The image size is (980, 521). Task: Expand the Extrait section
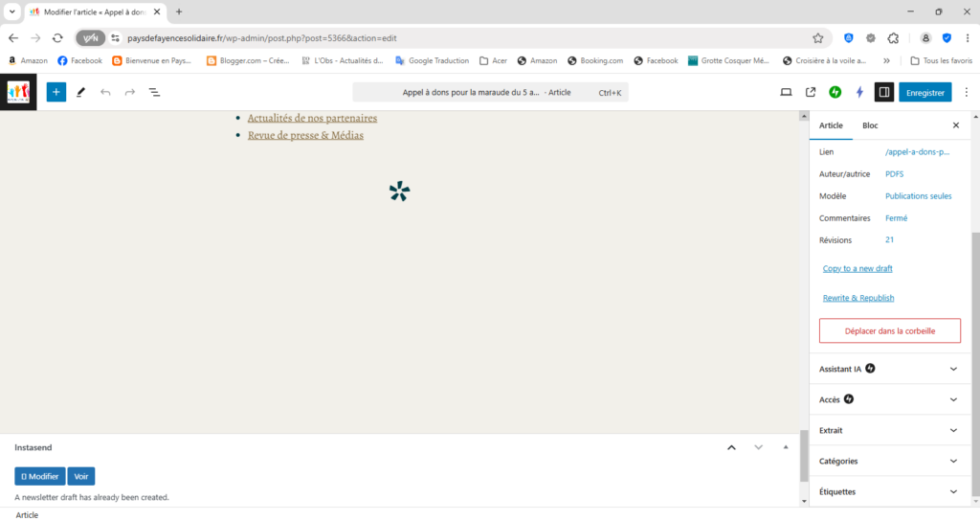pos(889,430)
